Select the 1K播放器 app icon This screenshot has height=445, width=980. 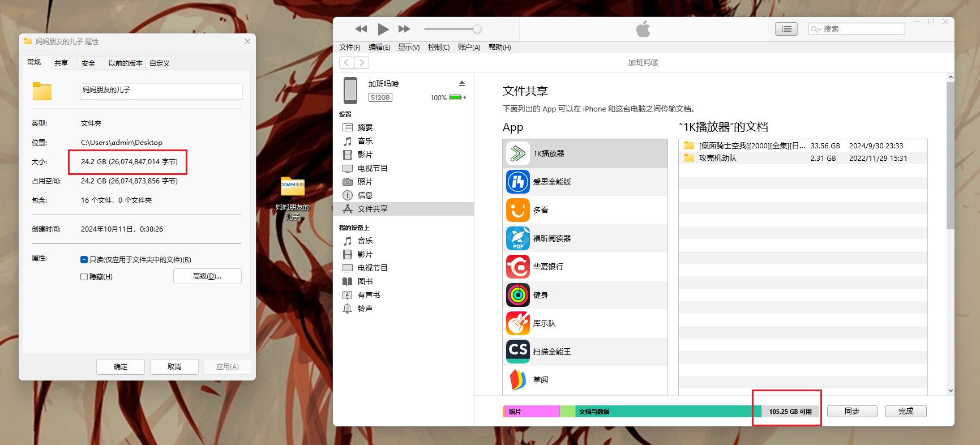coord(517,153)
